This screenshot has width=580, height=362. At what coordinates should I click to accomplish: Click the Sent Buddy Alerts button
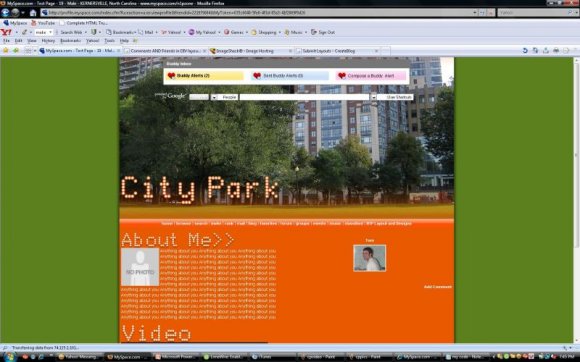[290, 75]
